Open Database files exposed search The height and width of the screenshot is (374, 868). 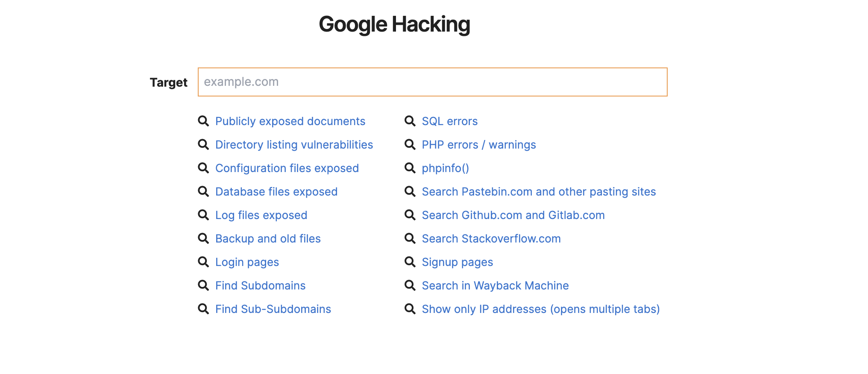(276, 192)
